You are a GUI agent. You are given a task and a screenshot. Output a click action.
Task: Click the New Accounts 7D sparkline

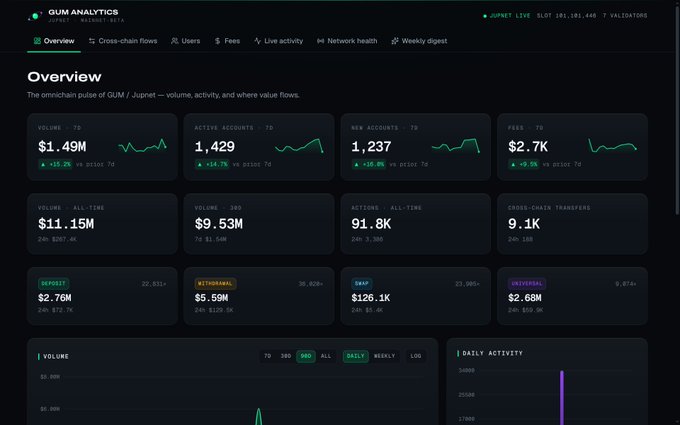click(x=456, y=146)
